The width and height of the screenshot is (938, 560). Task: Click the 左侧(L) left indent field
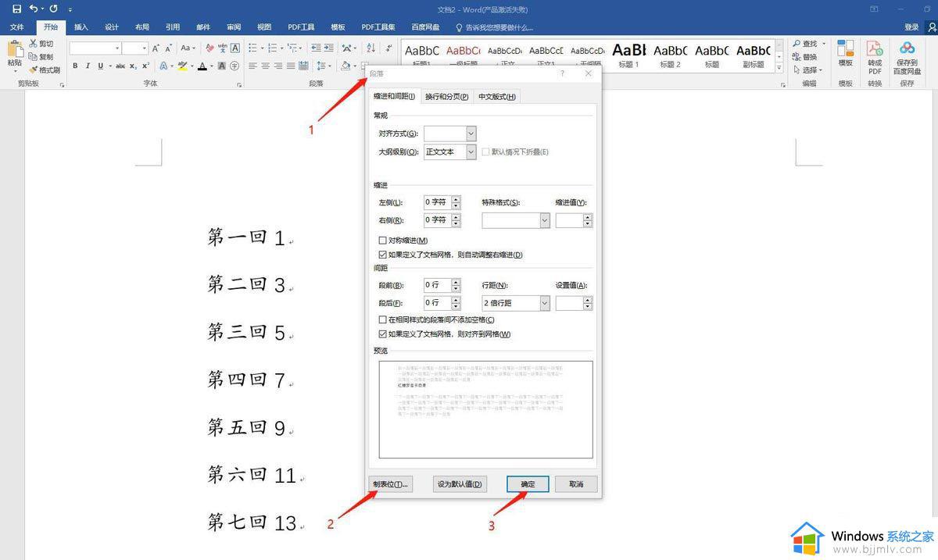pos(437,202)
